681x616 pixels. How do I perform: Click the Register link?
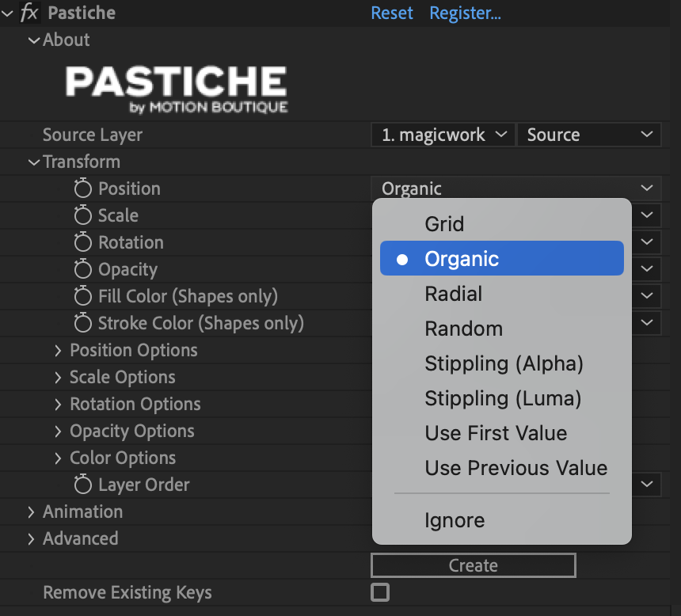pyautogui.click(x=465, y=13)
